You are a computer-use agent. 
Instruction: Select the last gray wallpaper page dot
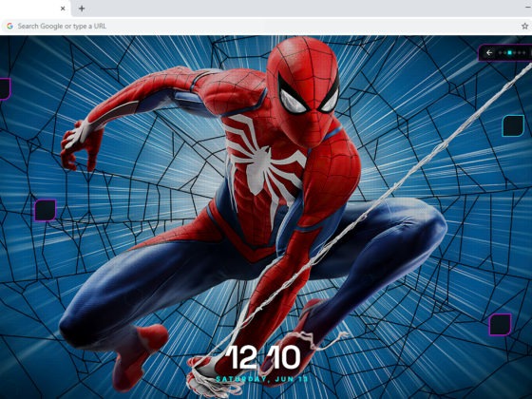pos(523,52)
